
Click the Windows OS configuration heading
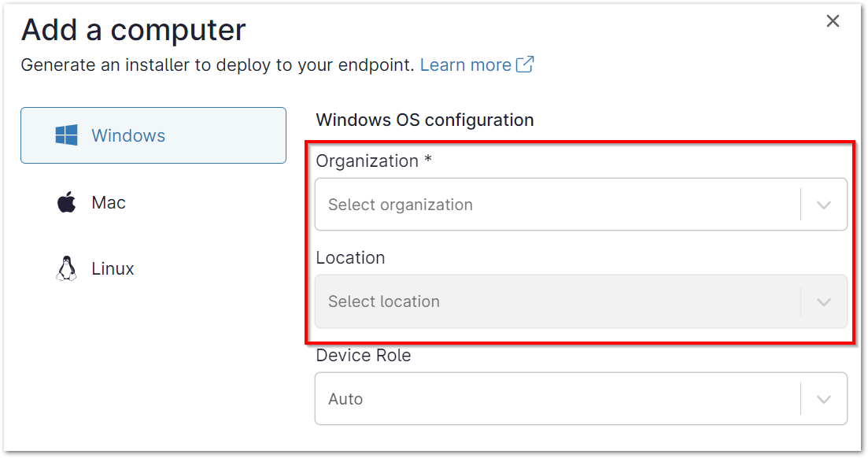coord(424,120)
